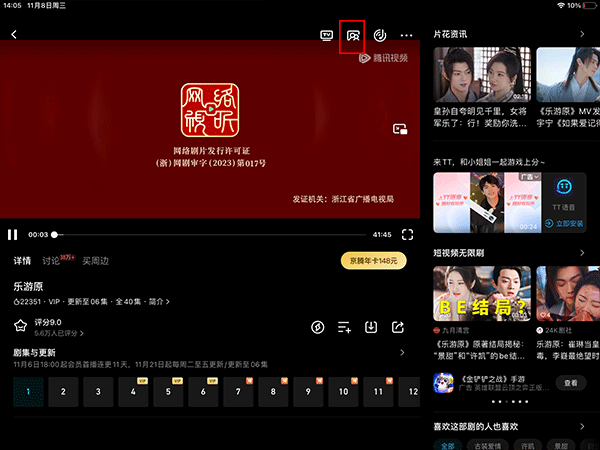Expand the 片花资讯 section
This screenshot has width=600, height=450.
582,34
